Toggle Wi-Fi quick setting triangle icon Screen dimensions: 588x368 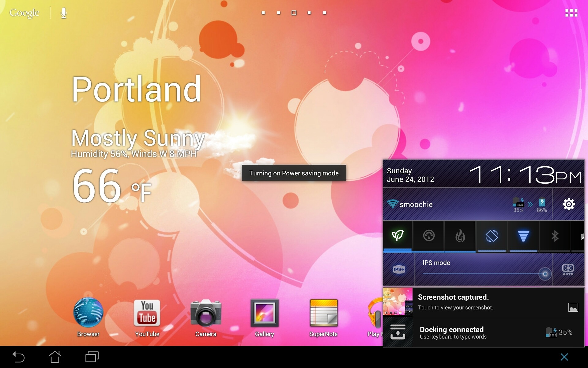coord(523,236)
